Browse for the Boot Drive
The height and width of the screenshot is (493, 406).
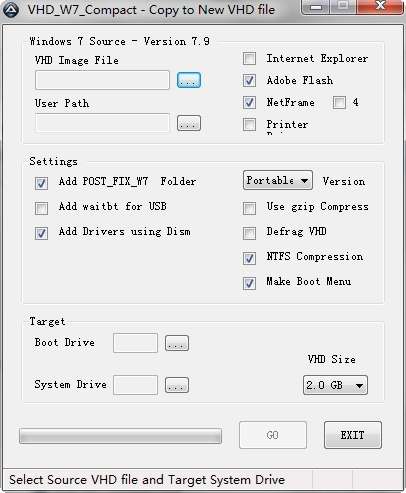pyautogui.click(x=177, y=343)
